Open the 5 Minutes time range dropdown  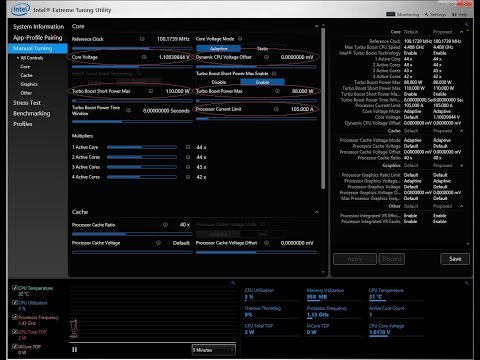pyautogui.click(x=214, y=350)
